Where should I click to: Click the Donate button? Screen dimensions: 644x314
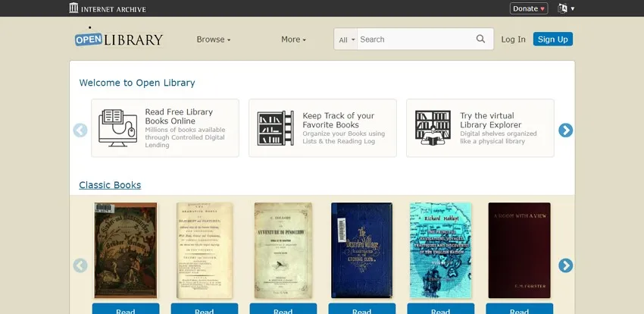[x=529, y=8]
